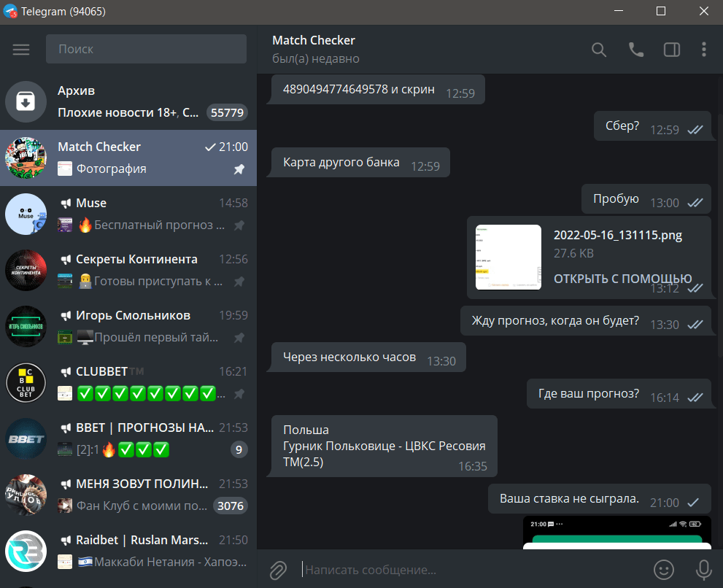
Task: Search within the Match Checker chat
Action: pos(598,50)
